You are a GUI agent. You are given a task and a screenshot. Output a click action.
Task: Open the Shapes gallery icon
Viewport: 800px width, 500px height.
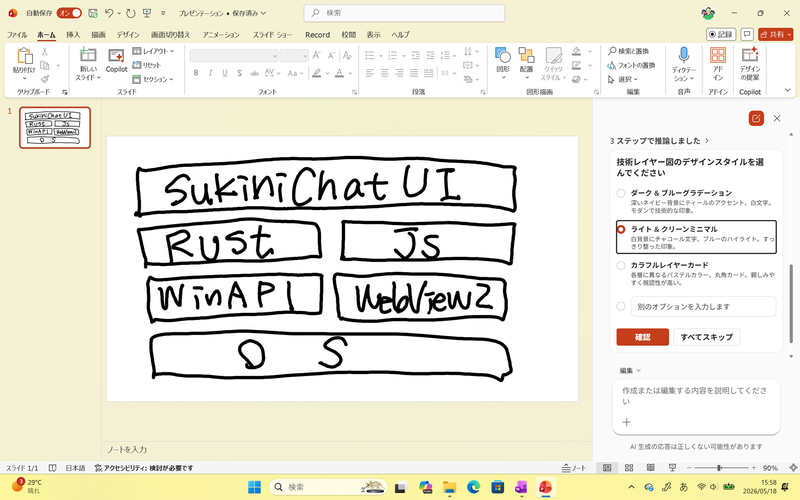[x=503, y=55]
